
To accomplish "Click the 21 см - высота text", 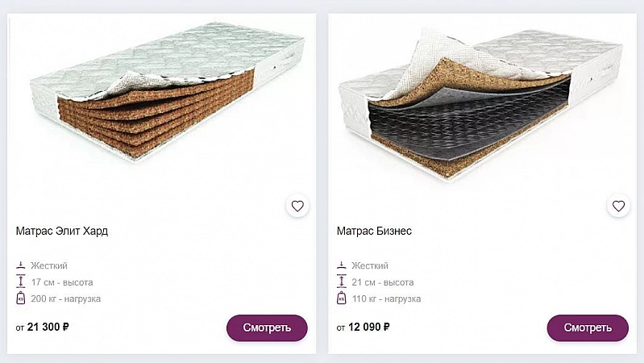I will coord(383,282).
